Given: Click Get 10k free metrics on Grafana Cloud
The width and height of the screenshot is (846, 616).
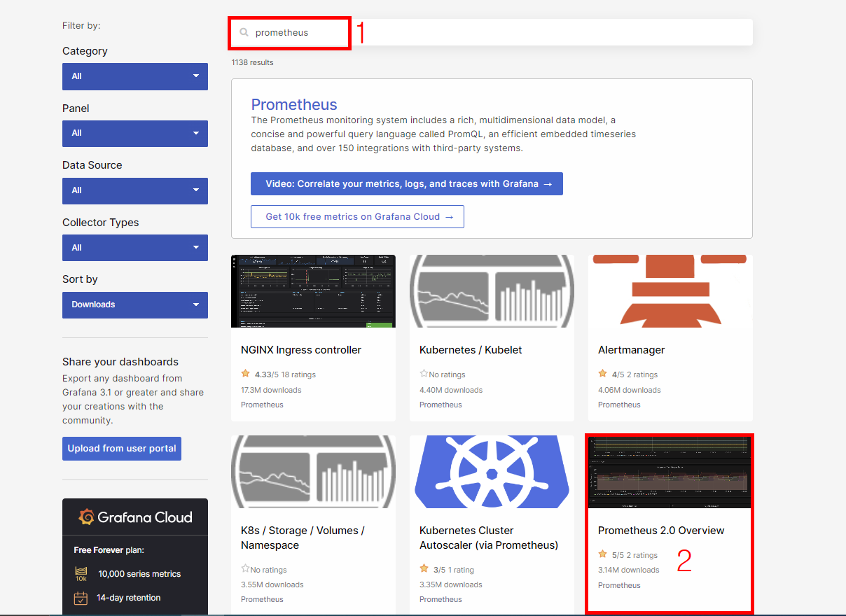Looking at the screenshot, I should pyautogui.click(x=357, y=216).
